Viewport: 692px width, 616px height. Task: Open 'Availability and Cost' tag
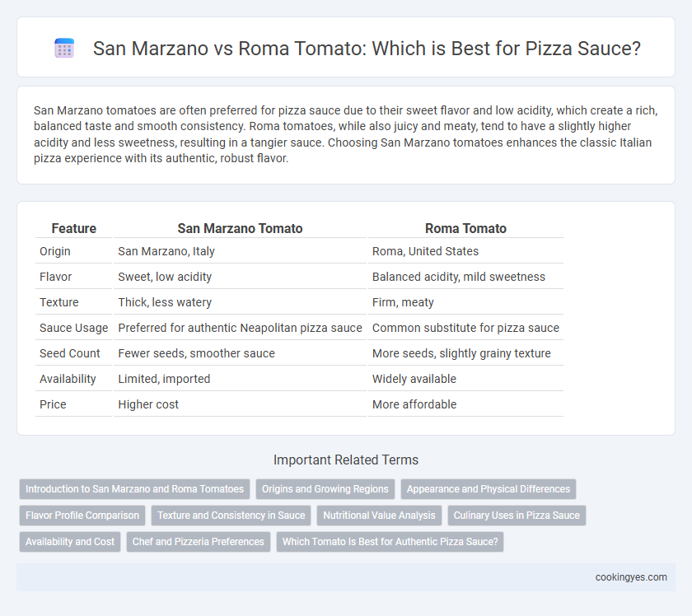click(70, 541)
